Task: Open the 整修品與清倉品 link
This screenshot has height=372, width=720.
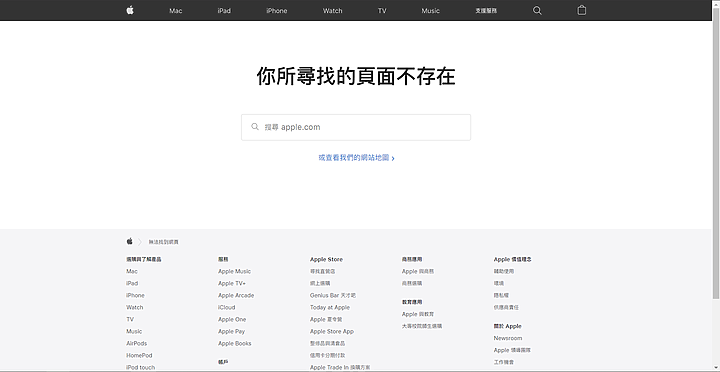Action: click(x=327, y=343)
